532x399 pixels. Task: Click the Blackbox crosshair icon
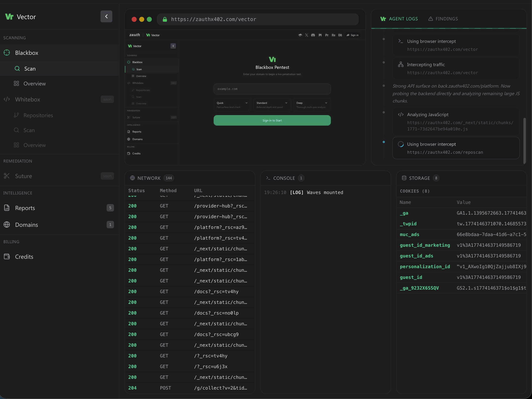pos(7,53)
